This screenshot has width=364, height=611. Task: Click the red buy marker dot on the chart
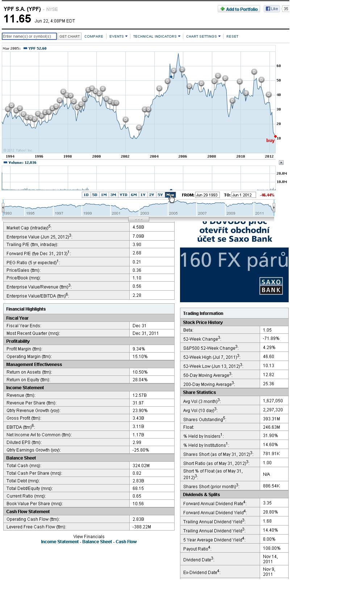coord(275,136)
